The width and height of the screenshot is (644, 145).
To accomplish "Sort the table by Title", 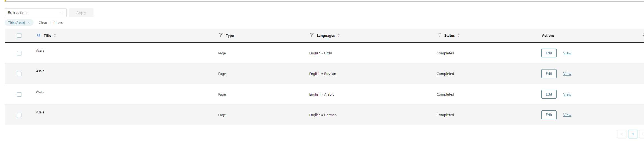I will coord(55,35).
